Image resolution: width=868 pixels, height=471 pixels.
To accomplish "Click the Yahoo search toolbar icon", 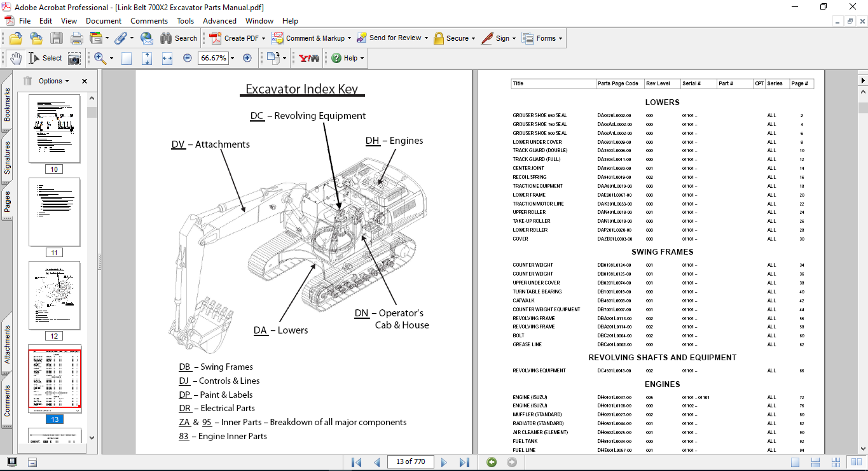I will click(x=309, y=58).
